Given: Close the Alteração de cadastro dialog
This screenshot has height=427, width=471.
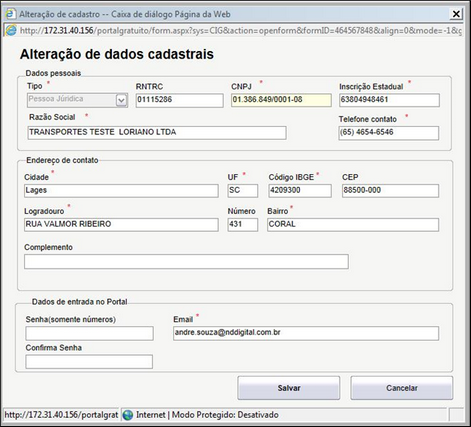Looking at the screenshot, I should (x=456, y=14).
